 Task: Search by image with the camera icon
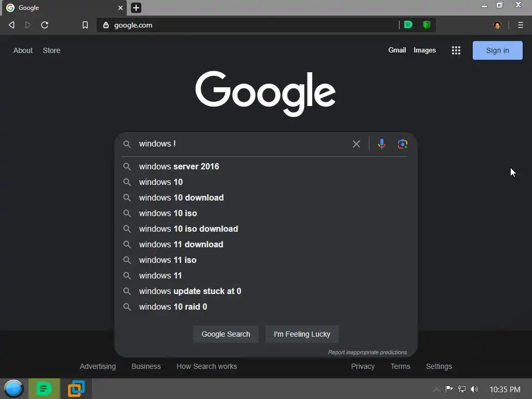click(403, 144)
